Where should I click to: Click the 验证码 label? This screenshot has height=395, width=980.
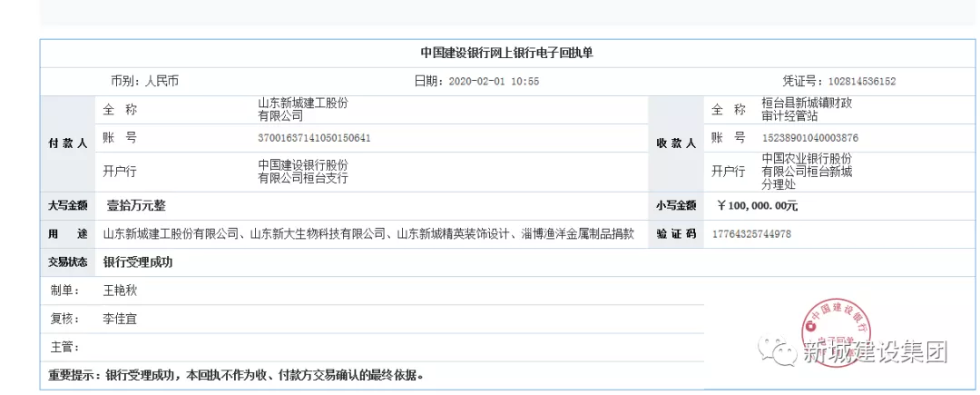[676, 234]
